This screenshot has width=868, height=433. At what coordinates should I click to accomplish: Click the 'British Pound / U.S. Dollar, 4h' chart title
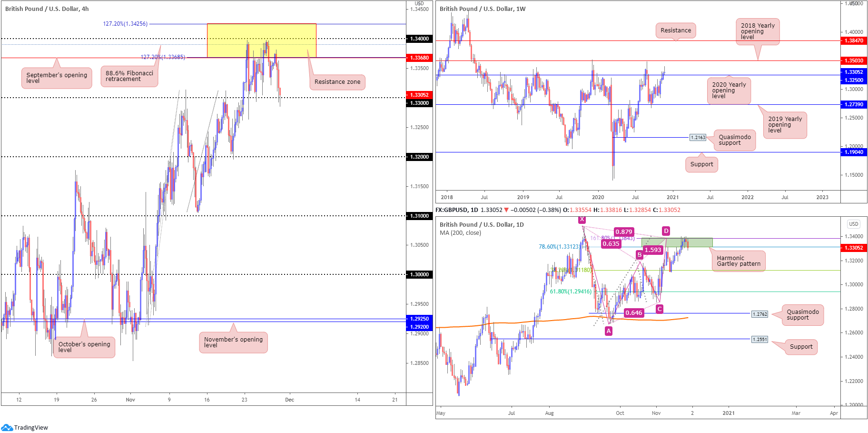pyautogui.click(x=47, y=9)
